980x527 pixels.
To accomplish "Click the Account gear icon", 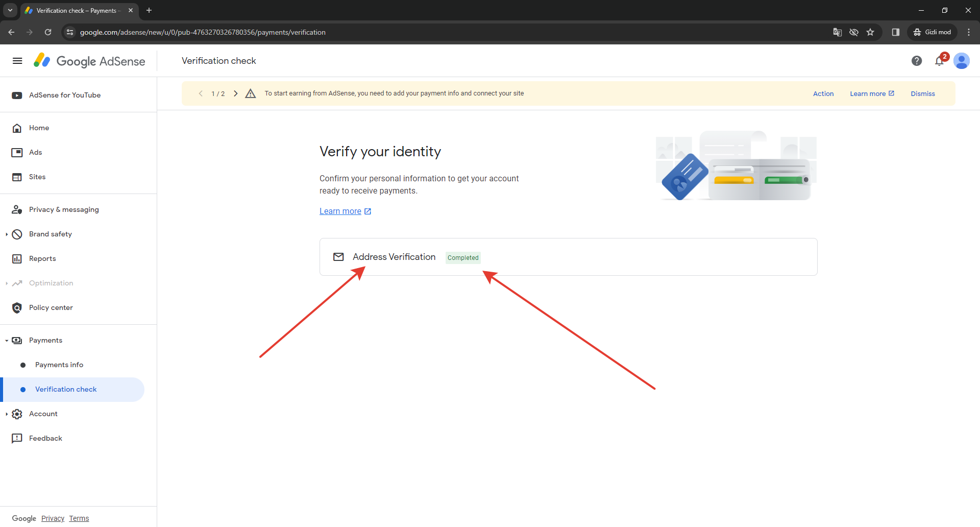I will coord(17,414).
